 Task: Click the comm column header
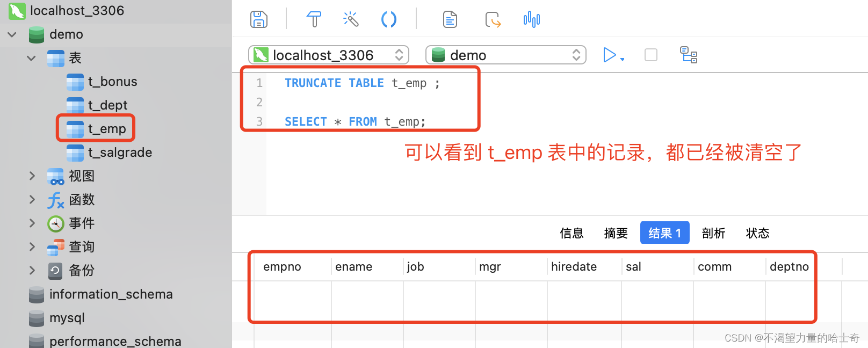(729, 266)
